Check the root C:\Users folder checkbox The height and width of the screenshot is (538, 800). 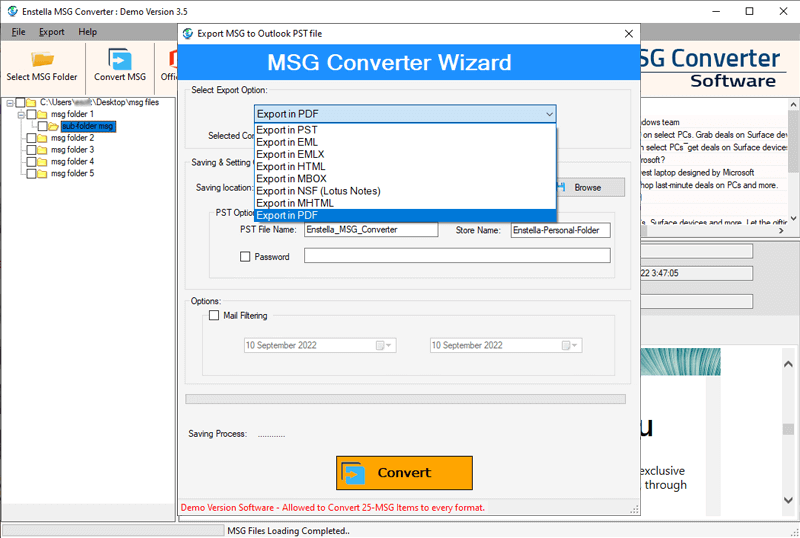pyautogui.click(x=20, y=103)
